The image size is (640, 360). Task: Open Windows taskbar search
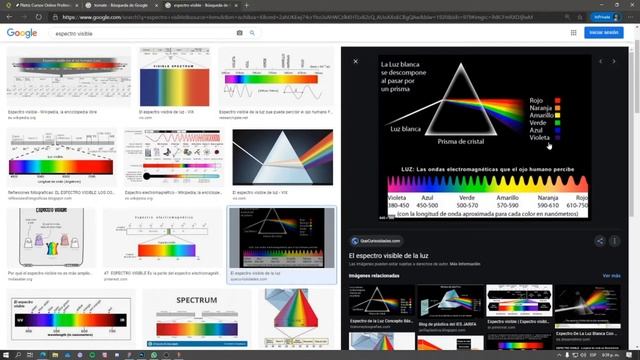pos(18,355)
